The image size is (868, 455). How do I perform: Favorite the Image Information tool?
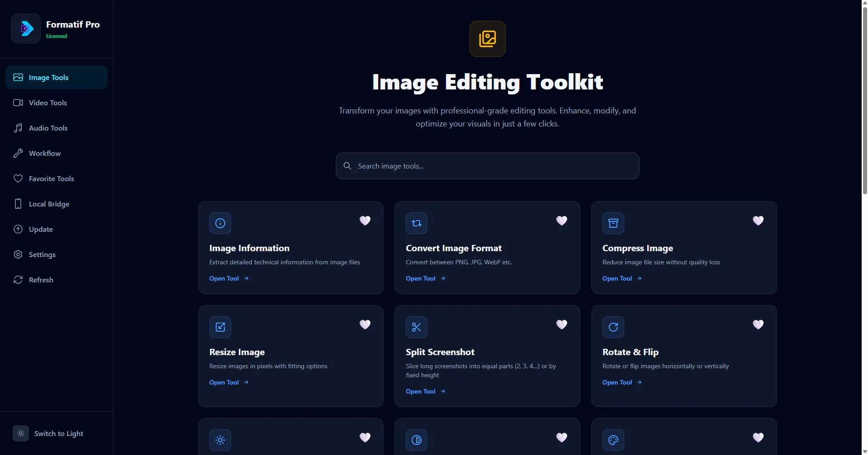[365, 220]
